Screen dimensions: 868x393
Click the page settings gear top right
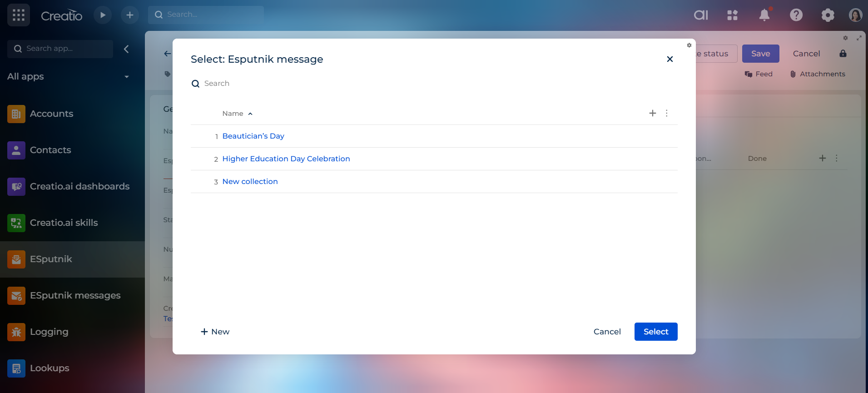845,38
